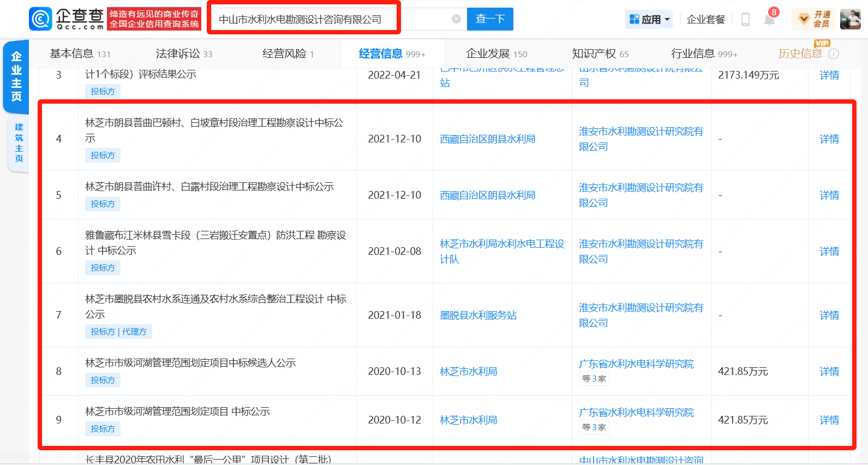
Task: Open the 应用 dropdown menu
Action: [649, 20]
